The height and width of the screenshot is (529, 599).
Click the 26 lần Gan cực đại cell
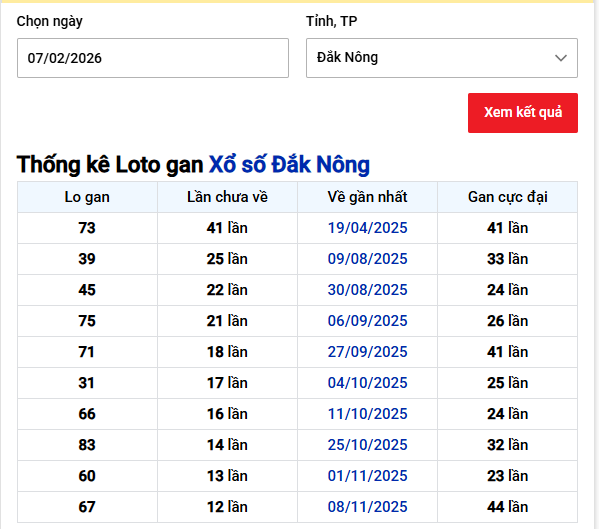click(508, 321)
